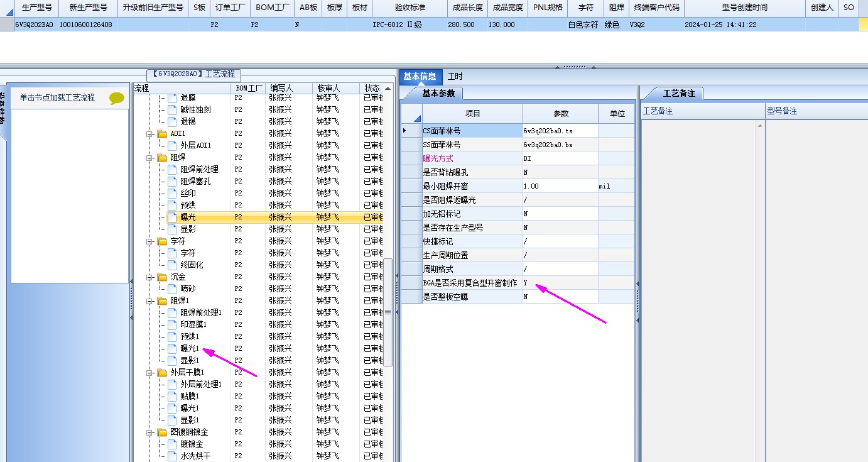
Task: Collapse the 字符 folder tree node
Action: click(150, 241)
